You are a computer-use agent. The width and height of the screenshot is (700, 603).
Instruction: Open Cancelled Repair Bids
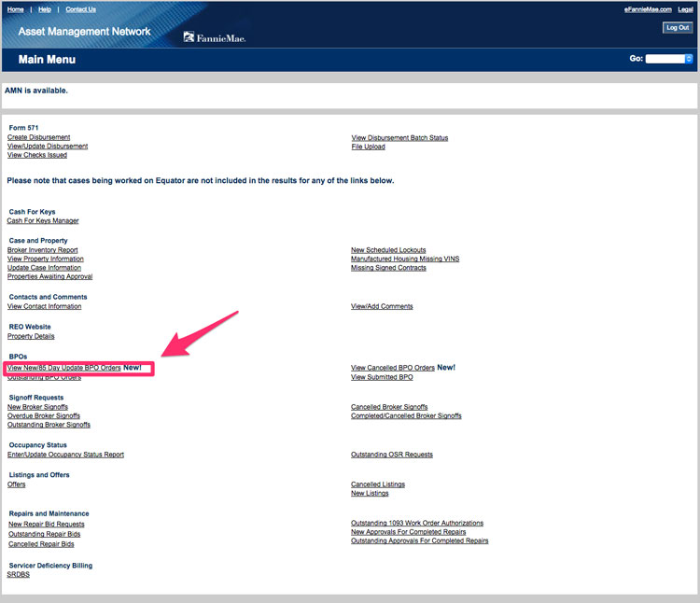point(41,545)
